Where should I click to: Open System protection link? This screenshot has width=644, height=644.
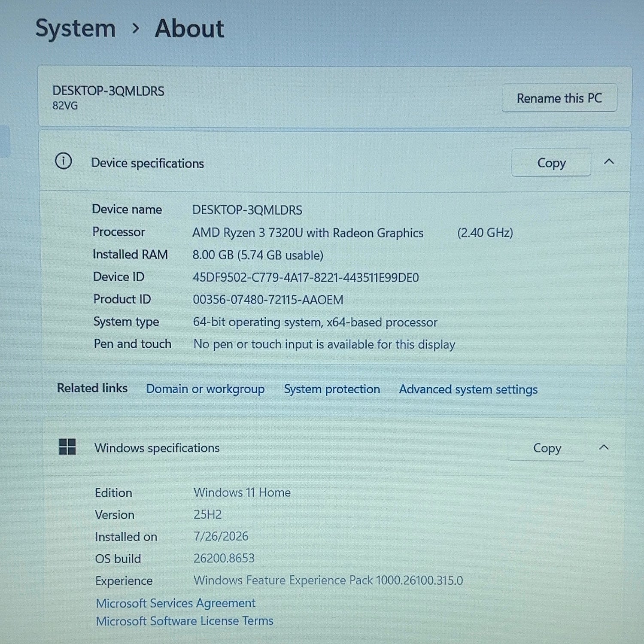coord(332,389)
